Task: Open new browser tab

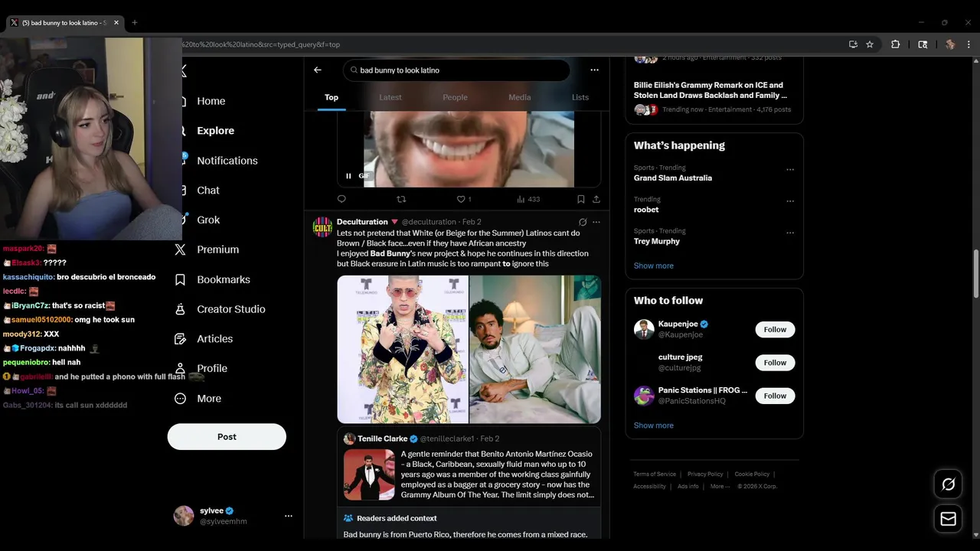Action: (x=135, y=22)
